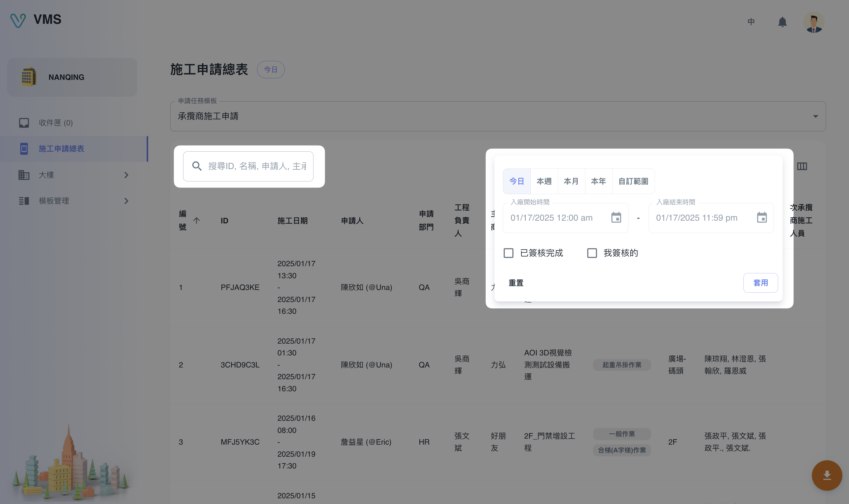Image resolution: width=849 pixels, height=504 pixels.
Task: Sort by 編號 arrow icon
Action: [196, 220]
